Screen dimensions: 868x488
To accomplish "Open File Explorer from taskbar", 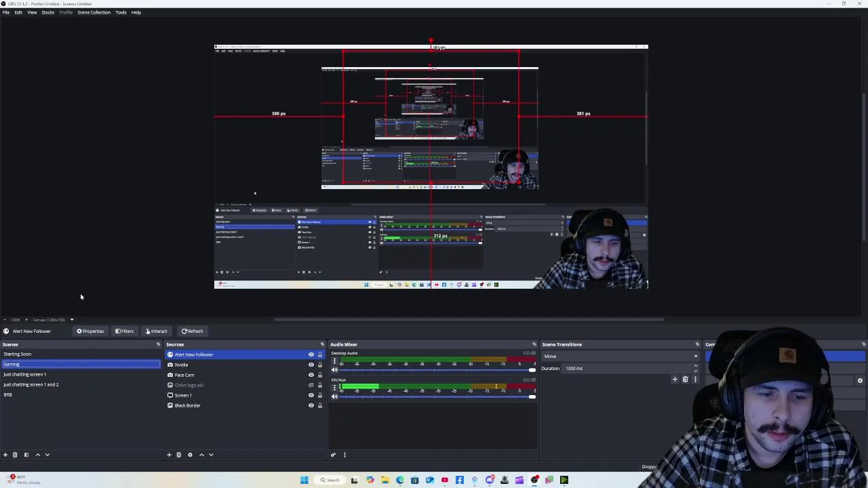I will [x=384, y=480].
